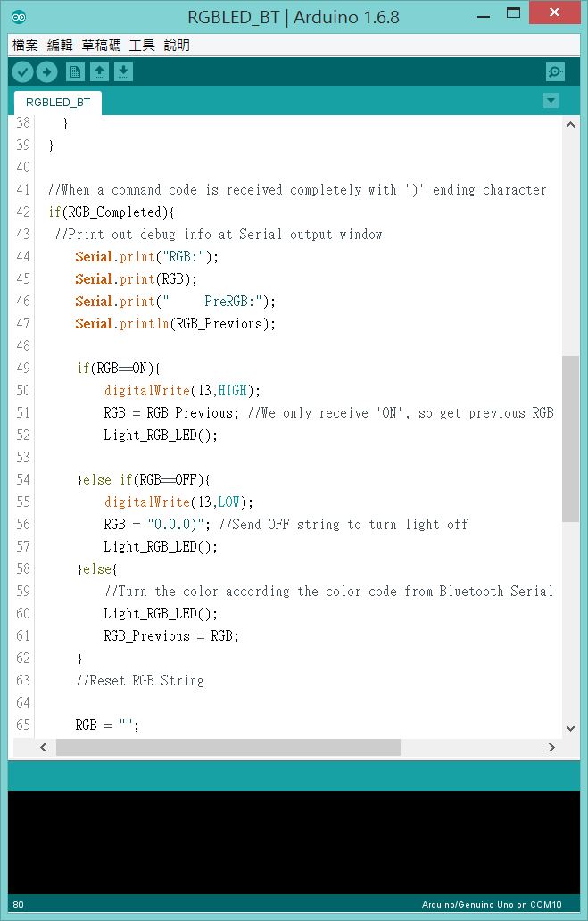The width and height of the screenshot is (588, 921).
Task: Select the RGBLED_BT sketch tab
Action: coord(58,103)
